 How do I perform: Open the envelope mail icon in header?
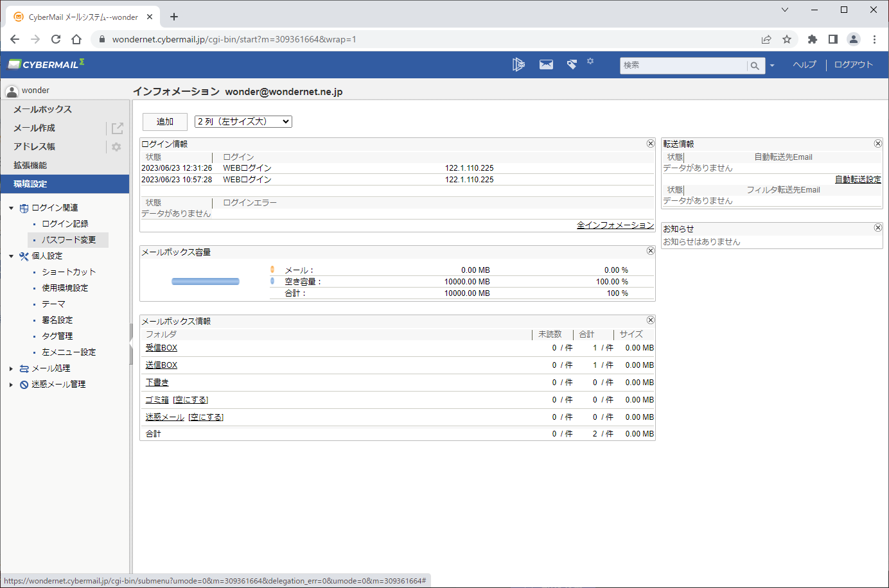tap(546, 64)
